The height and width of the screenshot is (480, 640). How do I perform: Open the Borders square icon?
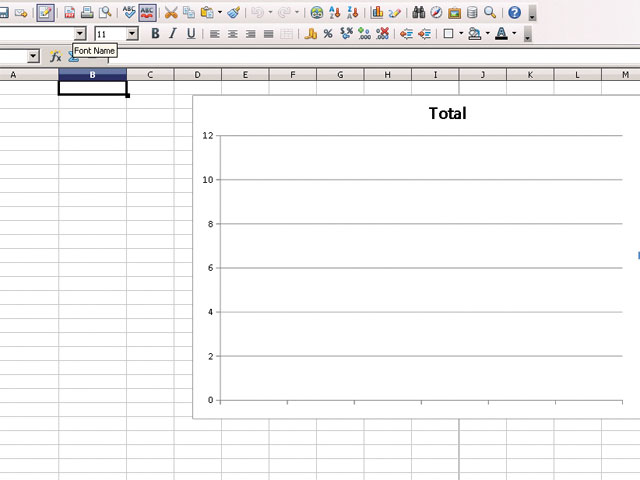[x=448, y=34]
